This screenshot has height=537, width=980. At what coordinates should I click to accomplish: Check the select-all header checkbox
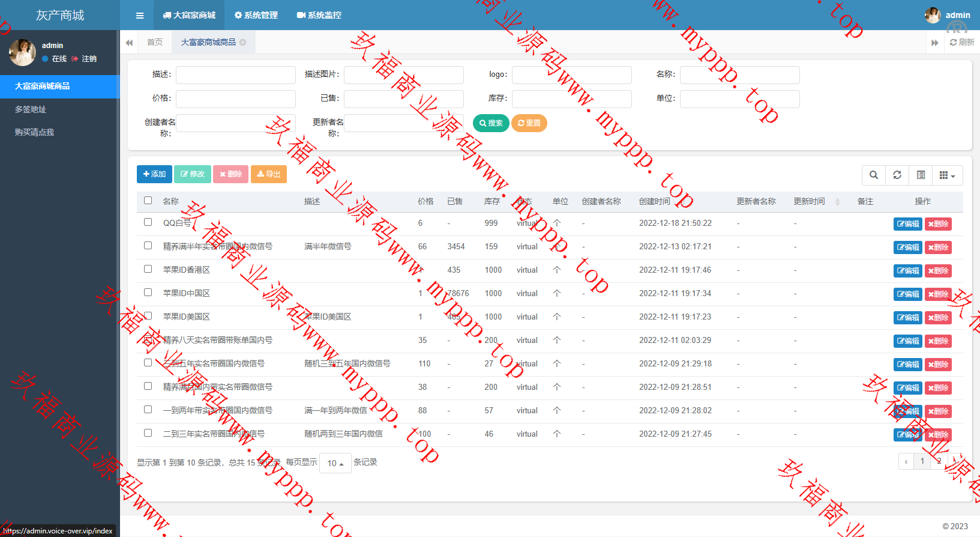pos(148,201)
